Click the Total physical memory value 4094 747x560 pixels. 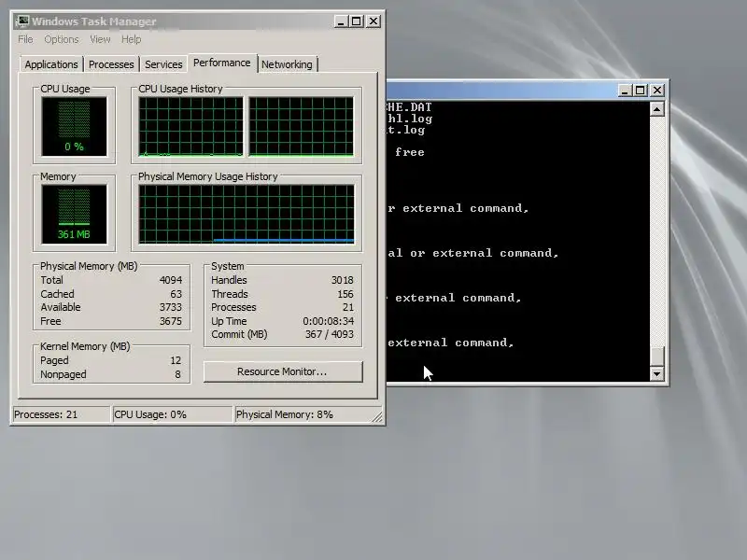point(171,280)
